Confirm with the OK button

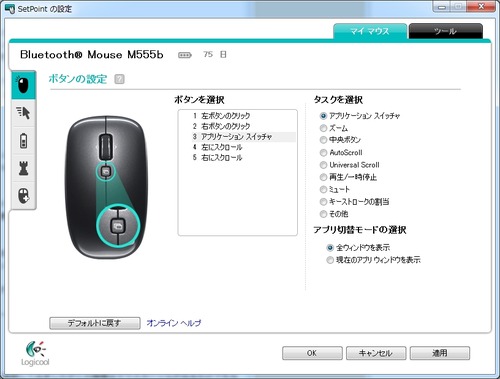312,353
